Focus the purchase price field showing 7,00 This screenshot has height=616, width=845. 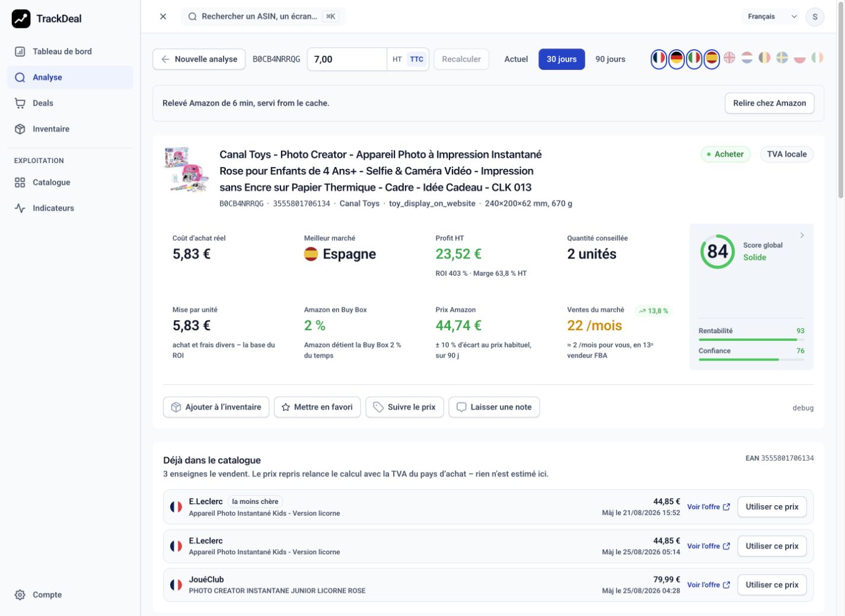[347, 59]
